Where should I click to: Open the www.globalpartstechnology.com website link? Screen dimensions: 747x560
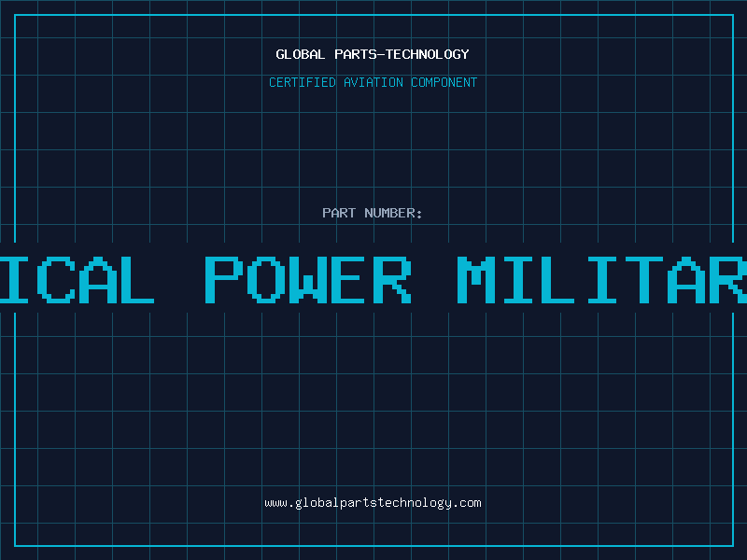tap(373, 503)
